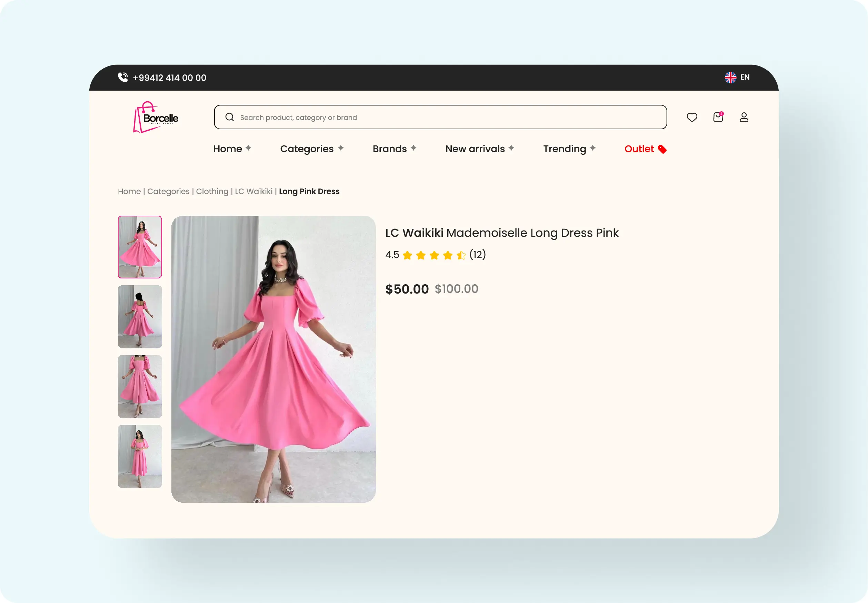
Task: Expand the Trending sparkle indicator
Action: [x=592, y=148]
